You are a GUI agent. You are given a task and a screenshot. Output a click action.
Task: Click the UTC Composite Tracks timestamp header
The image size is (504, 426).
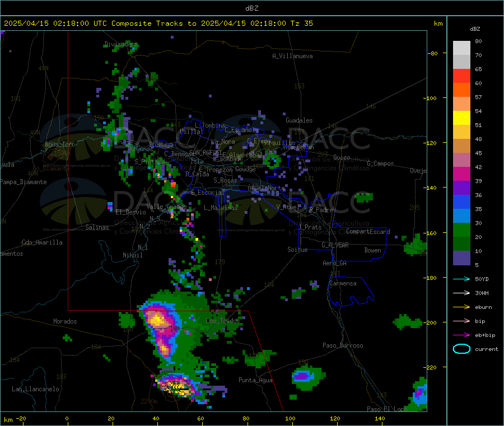pyautogui.click(x=158, y=24)
